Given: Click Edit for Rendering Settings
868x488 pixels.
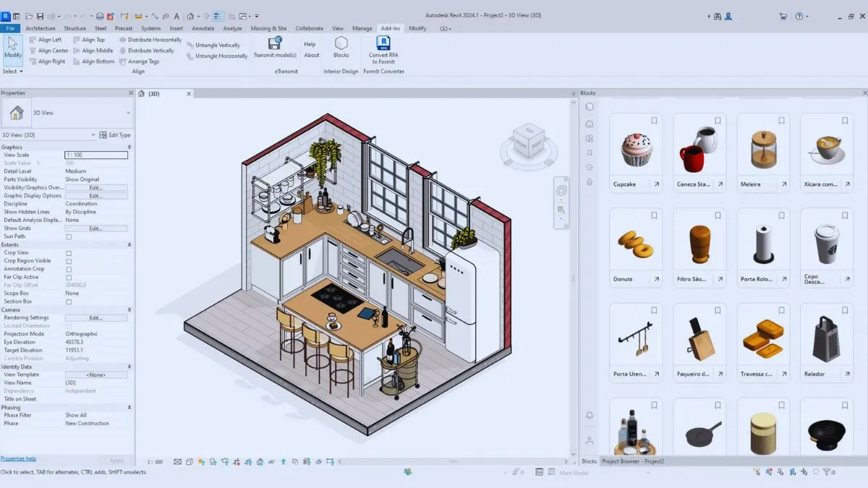Looking at the screenshot, I should [95, 317].
